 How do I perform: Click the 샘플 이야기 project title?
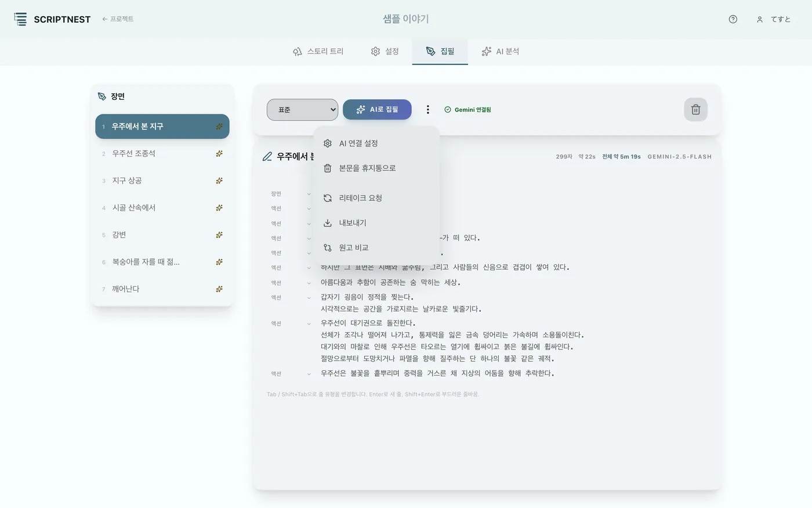tap(406, 19)
